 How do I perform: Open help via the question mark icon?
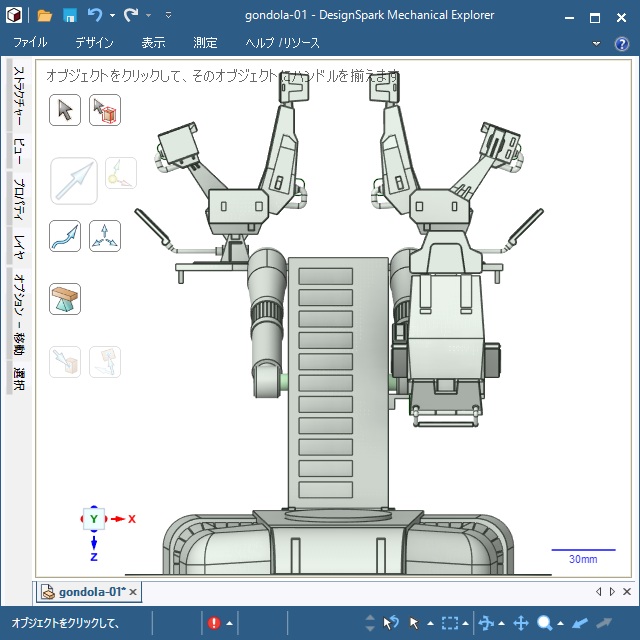pos(622,43)
